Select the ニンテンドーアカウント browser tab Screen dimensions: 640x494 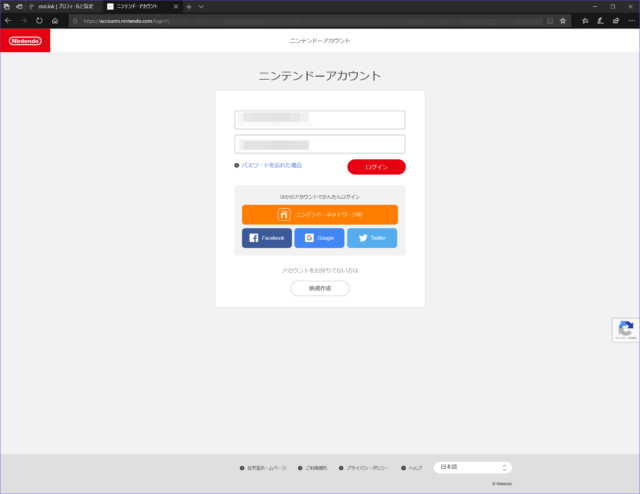tap(137, 7)
